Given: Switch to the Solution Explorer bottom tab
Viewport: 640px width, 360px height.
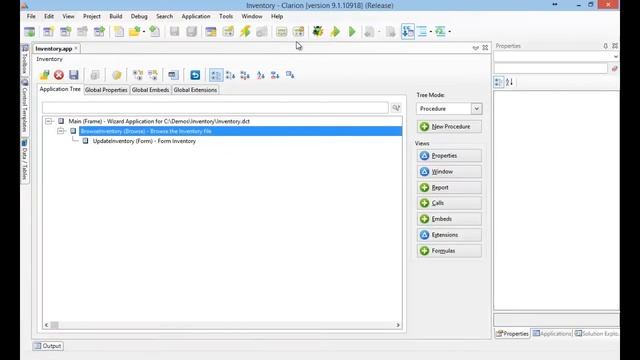Looking at the screenshot, I should (596, 333).
